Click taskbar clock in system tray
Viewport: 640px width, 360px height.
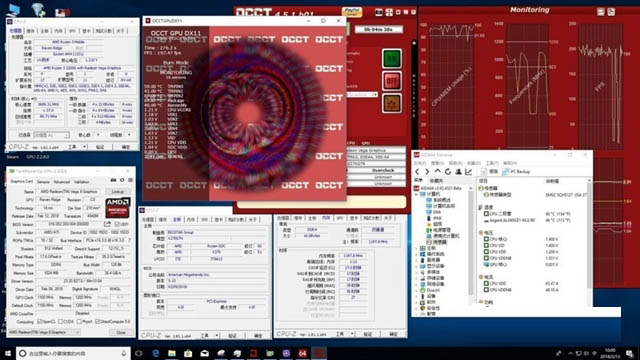(x=610, y=353)
